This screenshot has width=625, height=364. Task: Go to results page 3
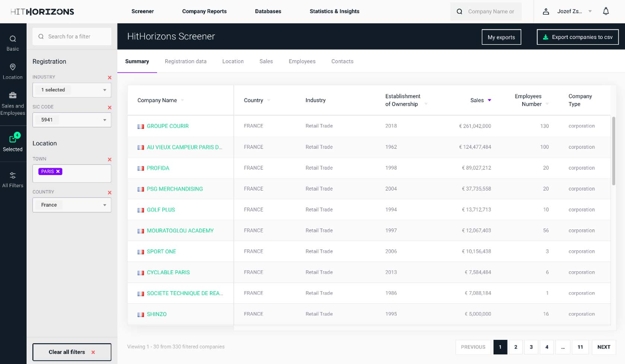(531, 347)
